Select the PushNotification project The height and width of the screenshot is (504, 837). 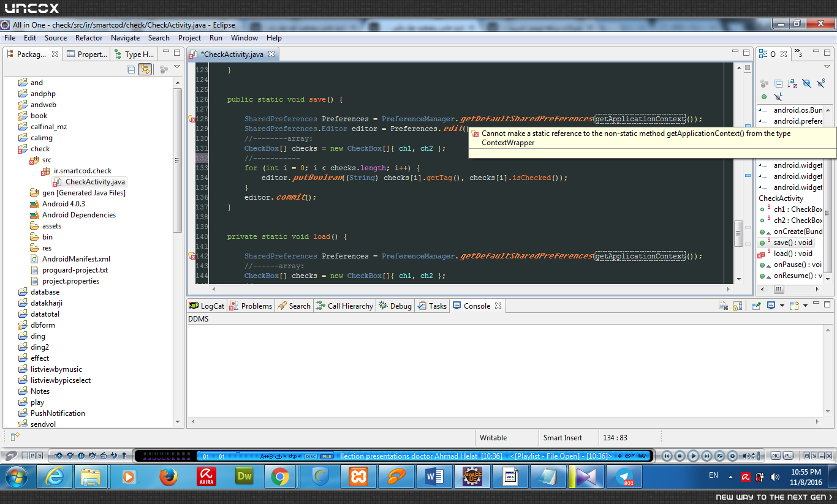52,413
